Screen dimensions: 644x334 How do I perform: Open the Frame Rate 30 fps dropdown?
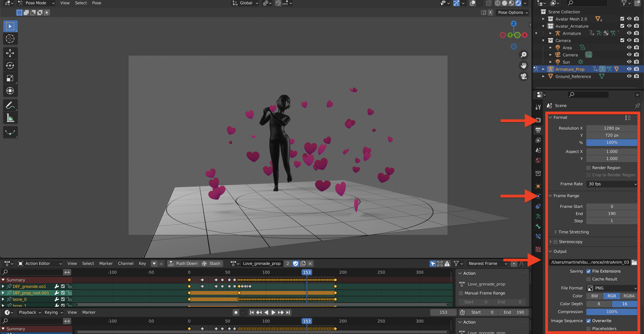pyautogui.click(x=611, y=184)
